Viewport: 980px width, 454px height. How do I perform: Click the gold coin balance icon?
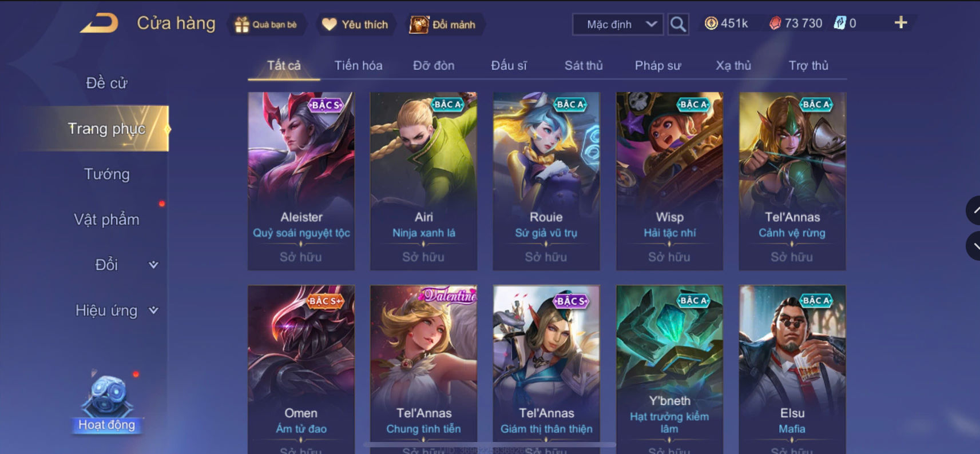click(x=711, y=23)
